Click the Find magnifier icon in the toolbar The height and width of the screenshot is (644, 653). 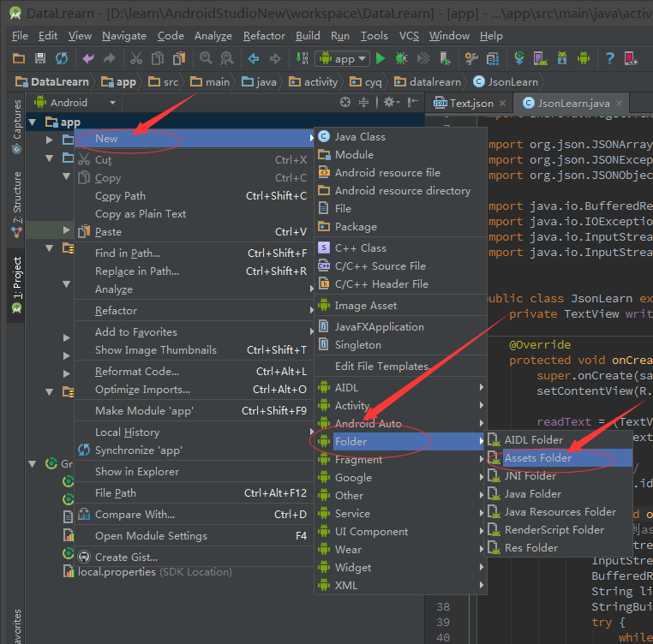[x=207, y=58]
